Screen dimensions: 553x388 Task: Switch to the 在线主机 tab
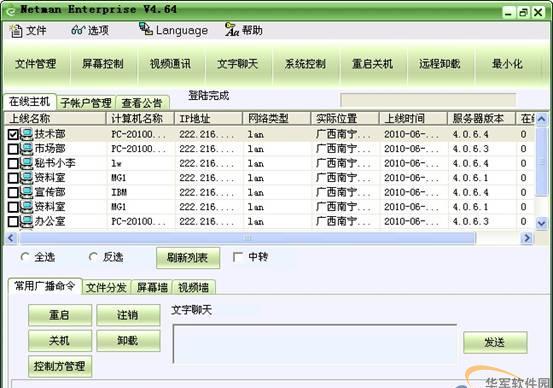(x=30, y=102)
